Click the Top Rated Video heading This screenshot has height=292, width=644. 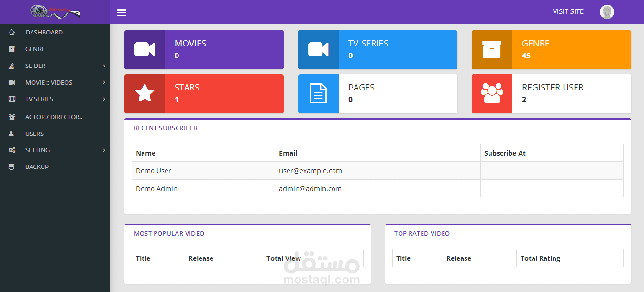point(422,233)
